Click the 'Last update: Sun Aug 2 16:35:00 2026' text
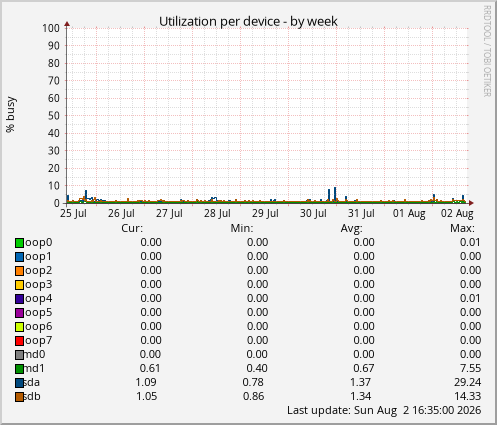The width and height of the screenshot is (497, 425). [x=384, y=410]
